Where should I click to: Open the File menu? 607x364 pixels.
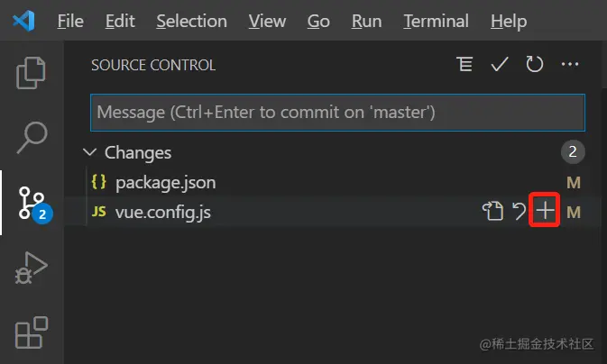[70, 22]
